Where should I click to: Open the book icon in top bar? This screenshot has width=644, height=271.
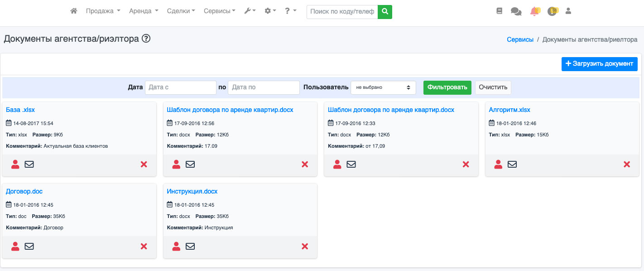(500, 11)
